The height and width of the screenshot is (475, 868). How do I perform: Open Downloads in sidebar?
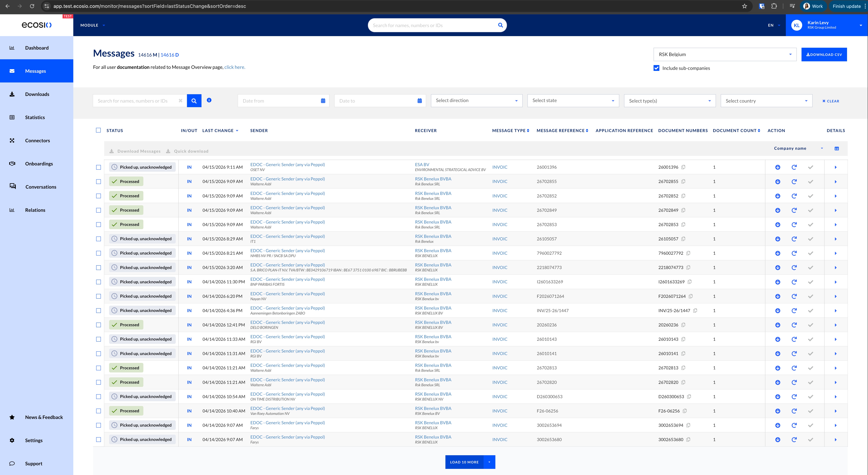click(x=37, y=94)
